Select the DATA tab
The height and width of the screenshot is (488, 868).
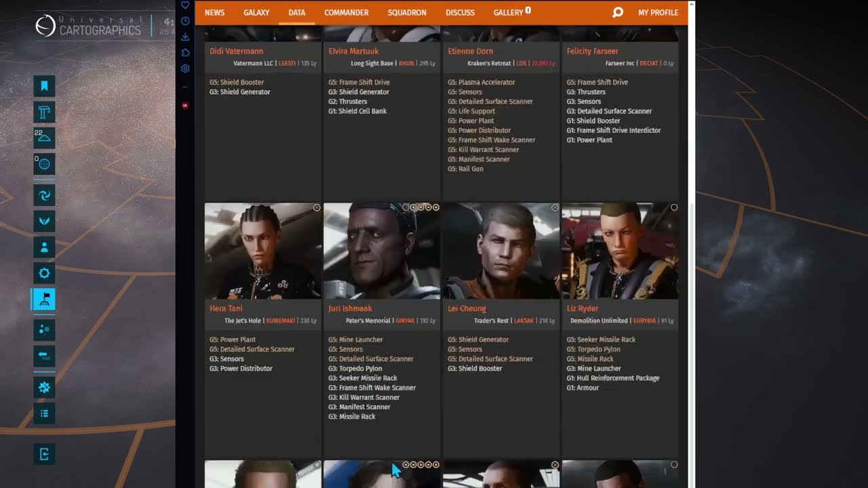pos(296,12)
